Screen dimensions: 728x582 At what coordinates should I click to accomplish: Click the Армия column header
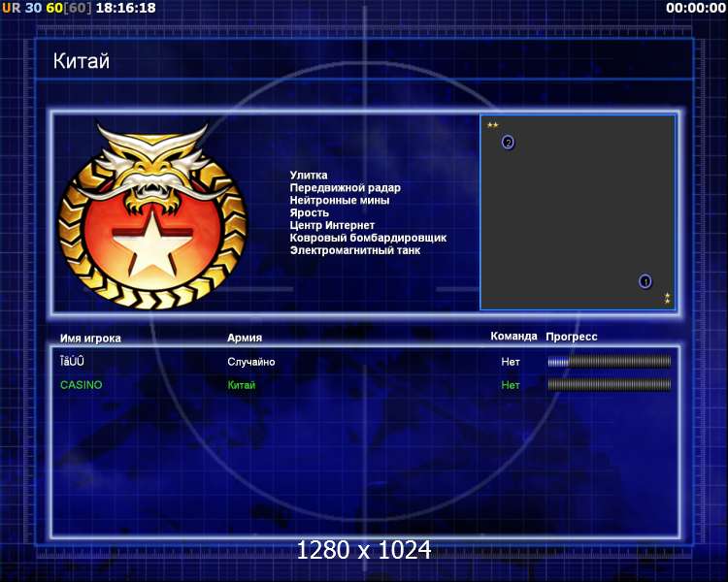(x=245, y=338)
